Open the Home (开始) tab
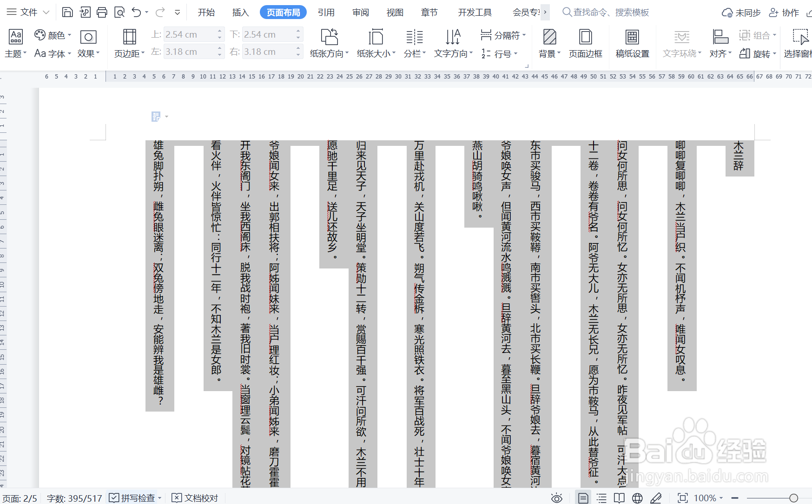 [x=206, y=13]
